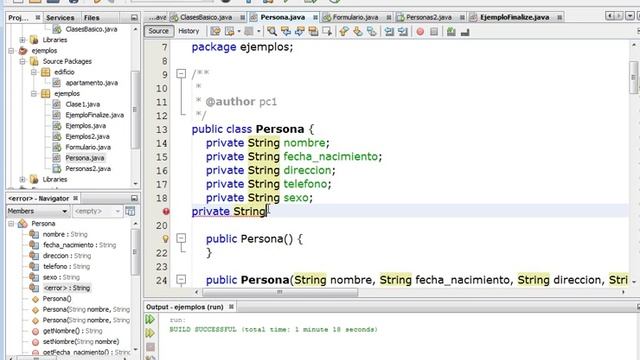
Task: Collapse the Javadoc comment fold at line 9
Action: point(181,74)
